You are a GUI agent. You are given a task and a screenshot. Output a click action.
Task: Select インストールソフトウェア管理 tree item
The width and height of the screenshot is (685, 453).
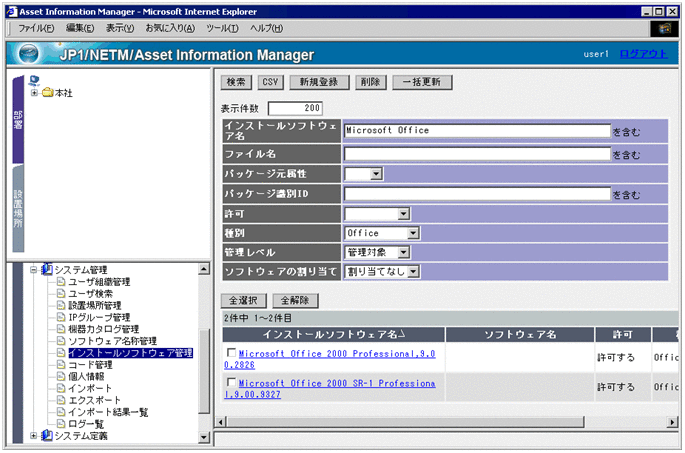(x=130, y=353)
